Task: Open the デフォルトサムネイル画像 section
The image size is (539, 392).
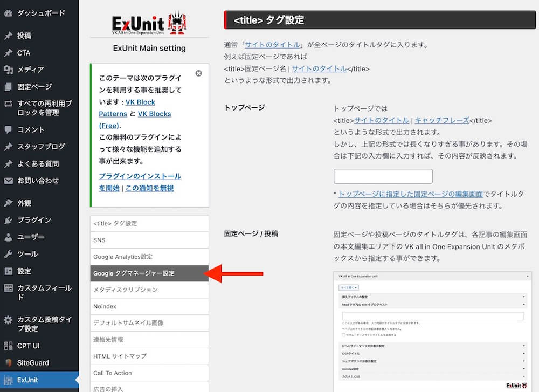Action: coord(149,323)
